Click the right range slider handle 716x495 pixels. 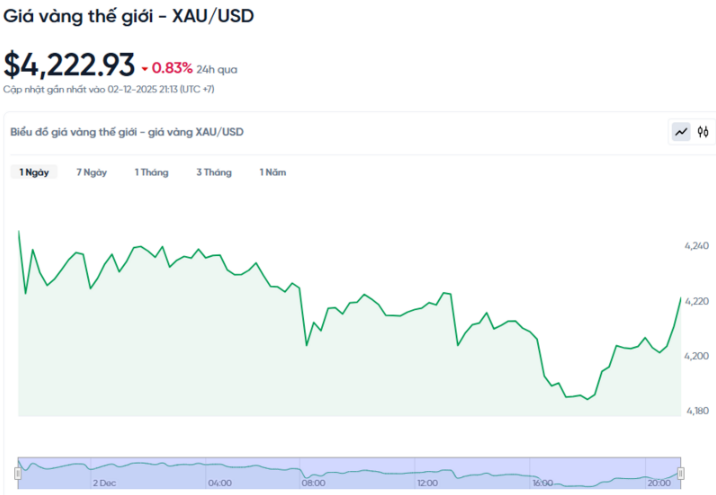coord(680,472)
